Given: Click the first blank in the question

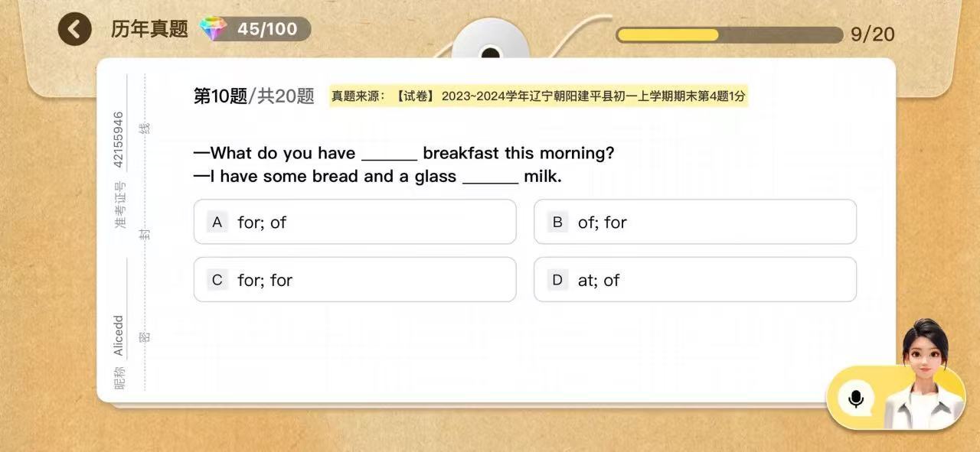Looking at the screenshot, I should pos(389,154).
